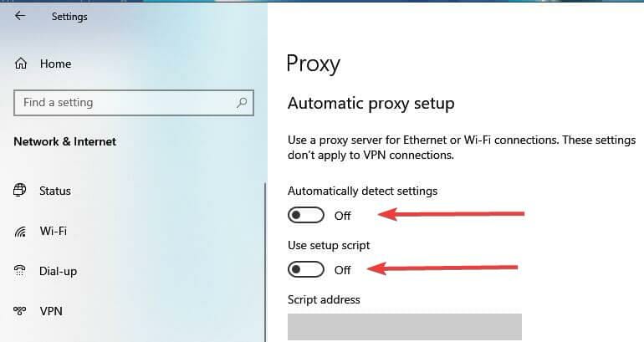The image size is (644, 342).
Task: Toggle the Use setup script switch
Action: pyautogui.click(x=306, y=270)
